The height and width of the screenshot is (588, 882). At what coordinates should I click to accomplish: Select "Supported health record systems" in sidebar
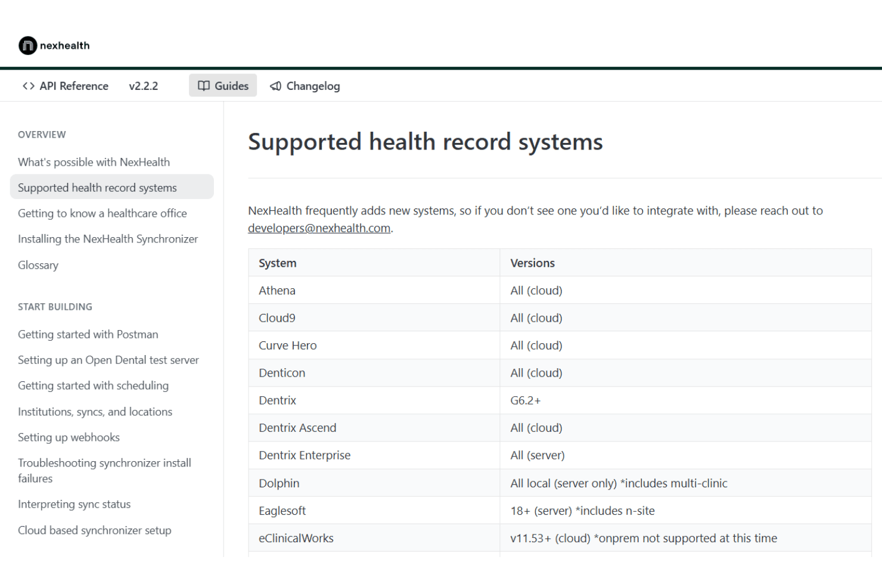[x=112, y=187]
